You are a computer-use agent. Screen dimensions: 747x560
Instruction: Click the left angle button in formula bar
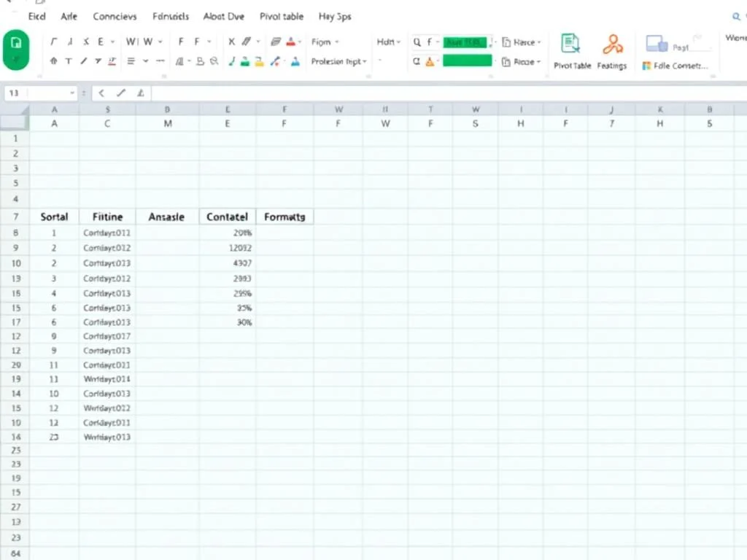tap(101, 93)
